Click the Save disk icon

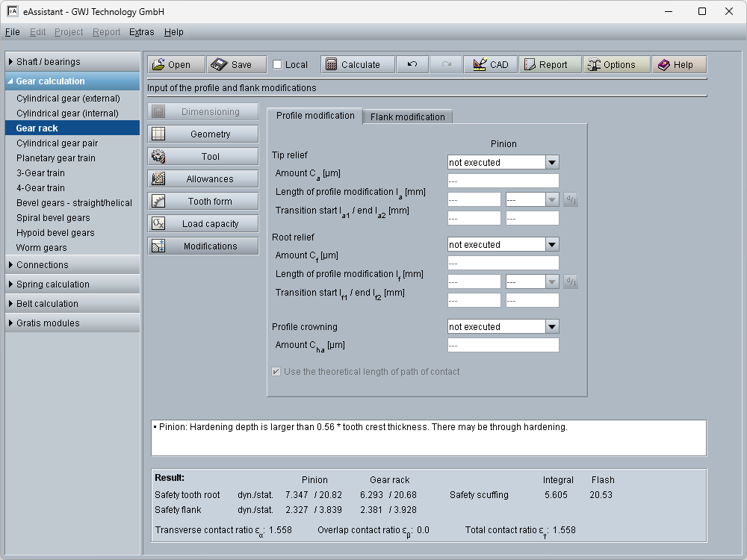[x=219, y=65]
